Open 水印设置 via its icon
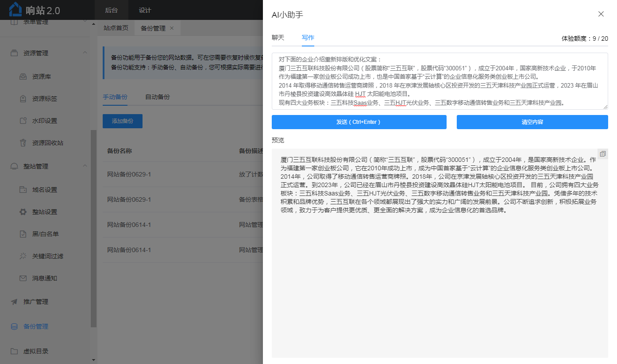The height and width of the screenshot is (364, 617). pyautogui.click(x=23, y=121)
